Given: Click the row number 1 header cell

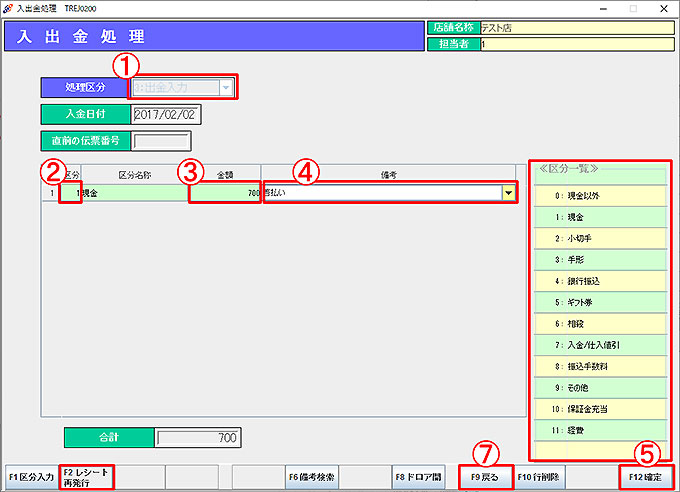Looking at the screenshot, I should [52, 193].
